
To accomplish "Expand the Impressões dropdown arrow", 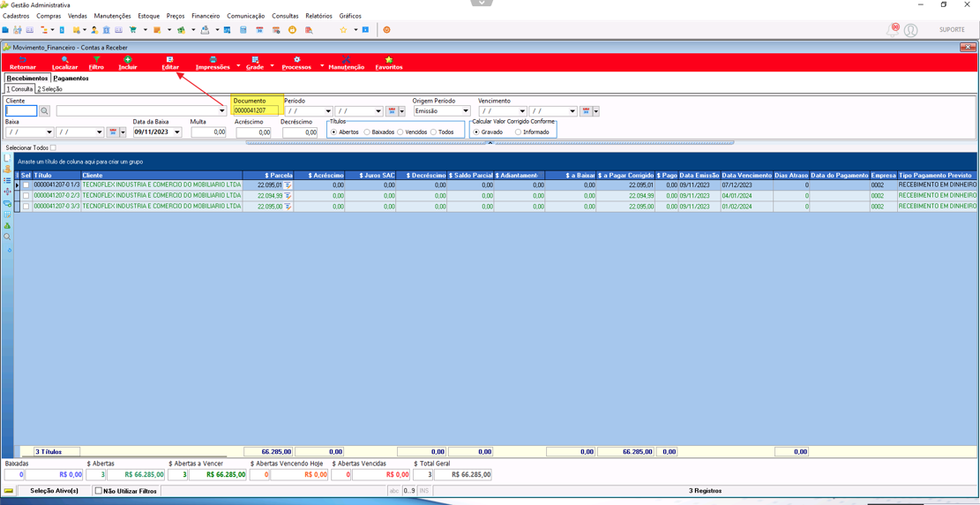I will coord(238,65).
